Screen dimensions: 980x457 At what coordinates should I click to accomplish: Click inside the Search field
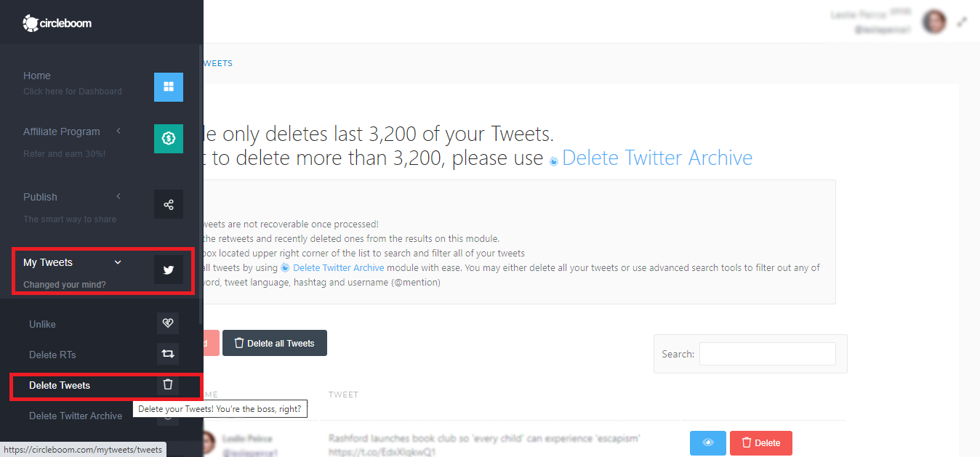767,354
